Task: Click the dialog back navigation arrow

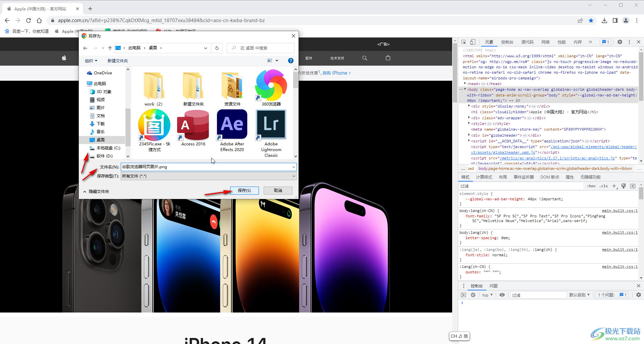Action: point(86,48)
